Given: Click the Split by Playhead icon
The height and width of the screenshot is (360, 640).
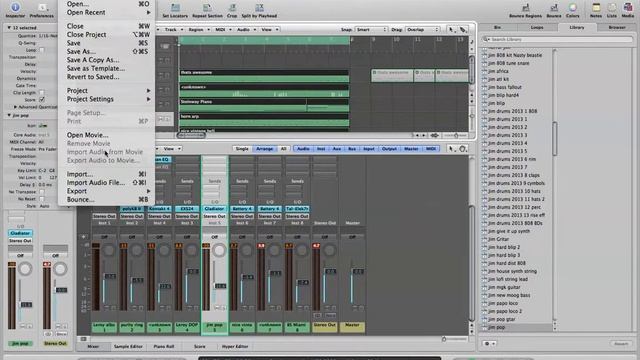Looking at the screenshot, I should pos(259,7).
